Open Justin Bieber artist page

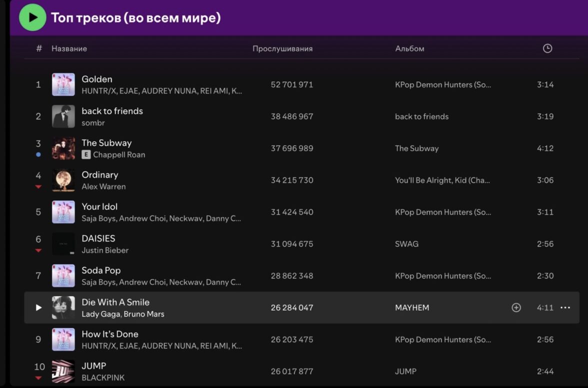click(105, 250)
